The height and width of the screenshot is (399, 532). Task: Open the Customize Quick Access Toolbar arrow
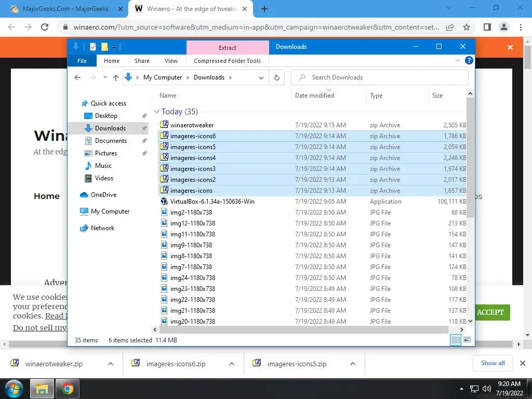pyautogui.click(x=114, y=47)
